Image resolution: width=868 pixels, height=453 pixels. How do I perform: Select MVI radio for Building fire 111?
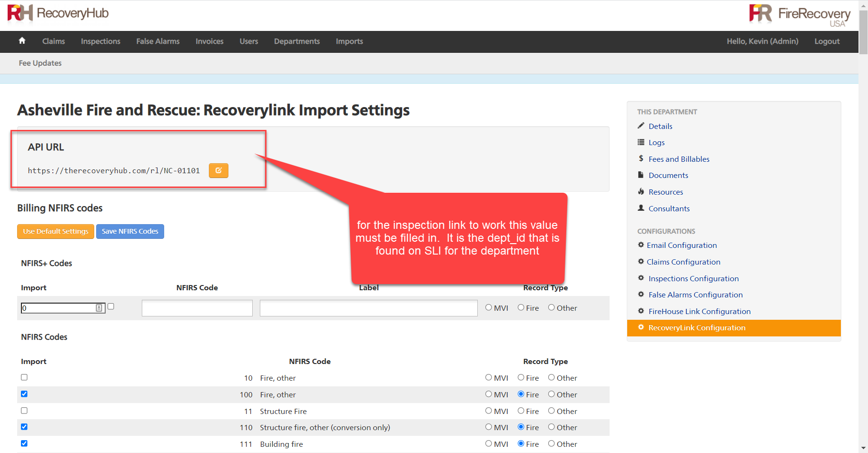click(x=488, y=443)
